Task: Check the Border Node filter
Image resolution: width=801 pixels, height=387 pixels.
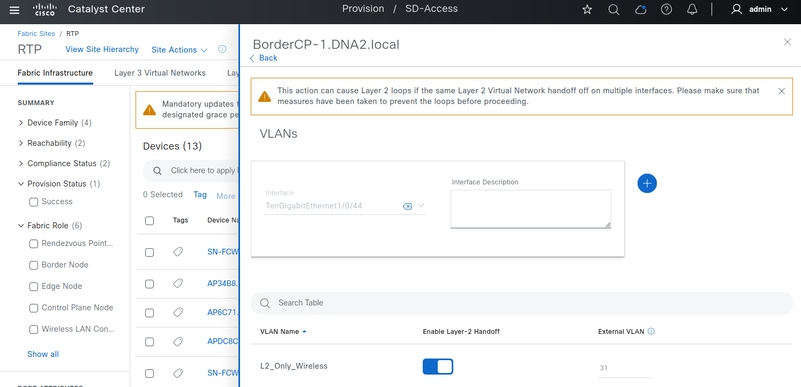Action: click(x=34, y=265)
